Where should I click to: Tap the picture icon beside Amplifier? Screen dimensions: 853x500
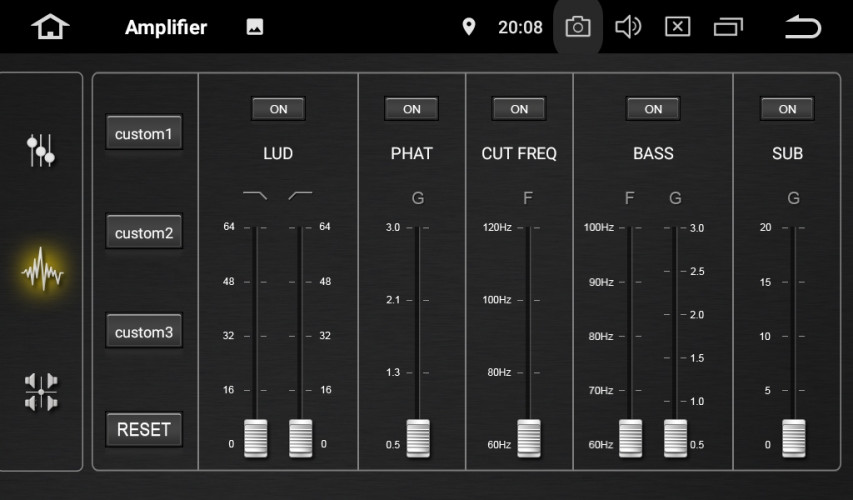pos(255,27)
